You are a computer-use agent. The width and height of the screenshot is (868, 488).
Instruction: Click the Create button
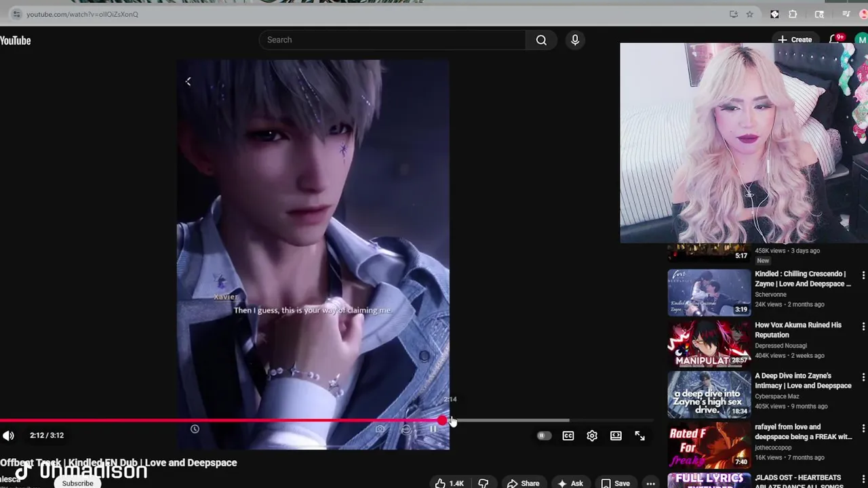pos(795,39)
